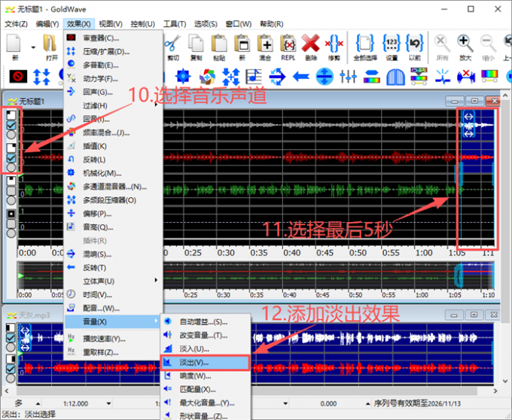Open the 文件(Z) menu
The height and width of the screenshot is (420, 512).
point(16,24)
